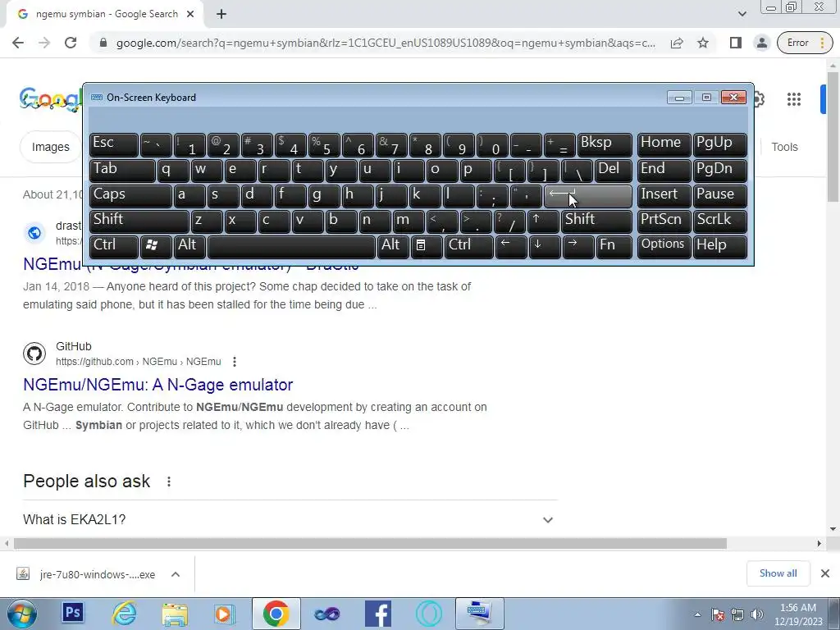Click the horizontal scrollbar of the page
Image resolution: width=840 pixels, height=630 pixels.
(x=370, y=543)
